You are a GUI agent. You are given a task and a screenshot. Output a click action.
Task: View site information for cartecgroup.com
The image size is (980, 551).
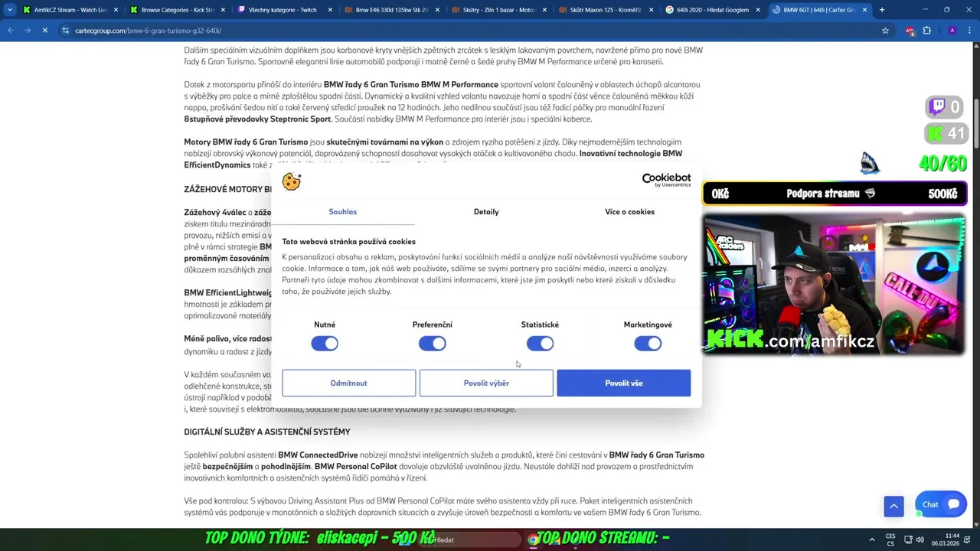[x=66, y=31]
